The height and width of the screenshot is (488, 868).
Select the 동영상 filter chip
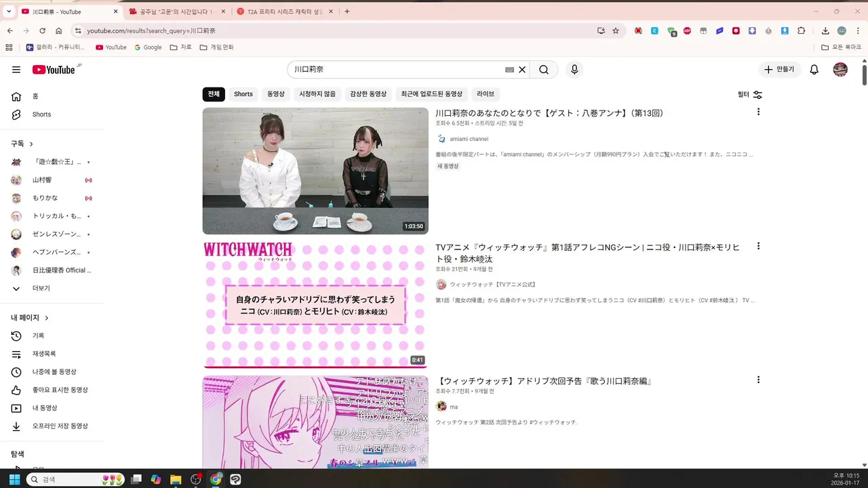coord(276,94)
